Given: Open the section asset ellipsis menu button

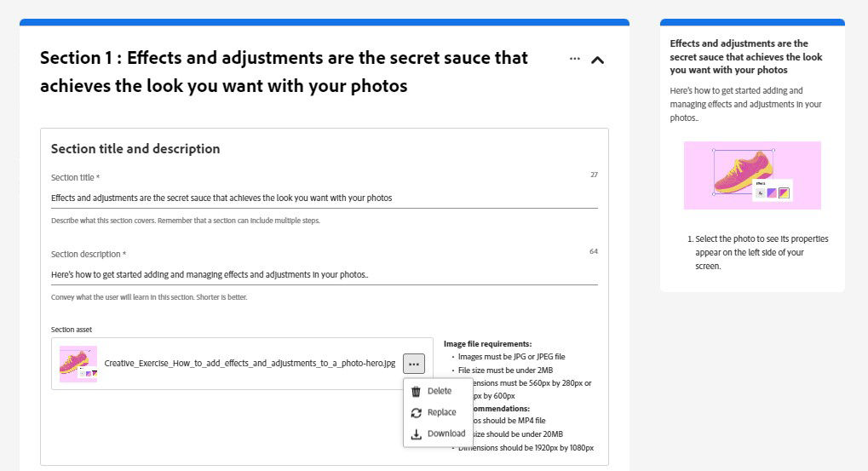Looking at the screenshot, I should tap(413, 364).
